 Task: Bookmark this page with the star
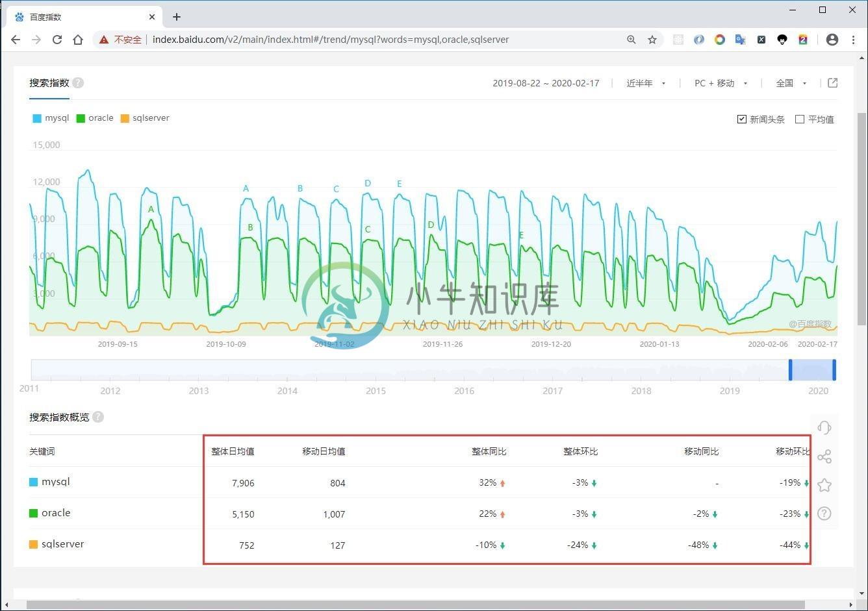[x=652, y=40]
